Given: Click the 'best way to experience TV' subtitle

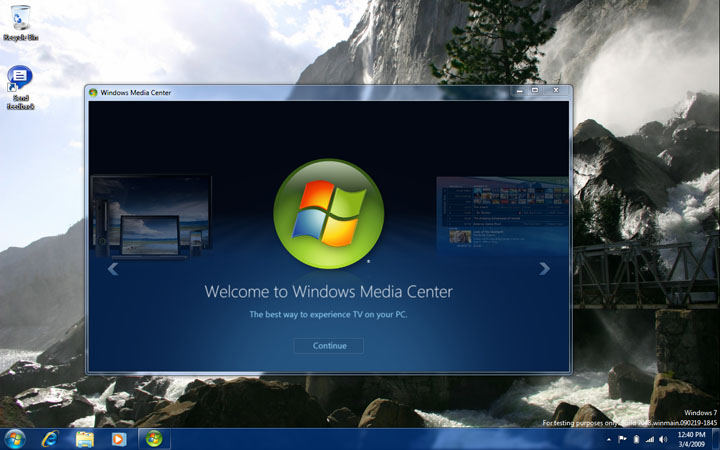Looking at the screenshot, I should coord(329,315).
